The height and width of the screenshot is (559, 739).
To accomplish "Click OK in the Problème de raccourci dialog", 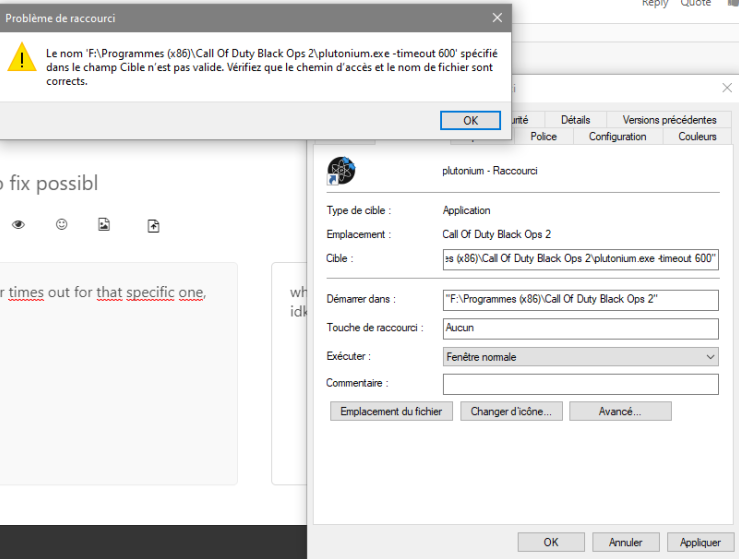I will click(x=470, y=121).
